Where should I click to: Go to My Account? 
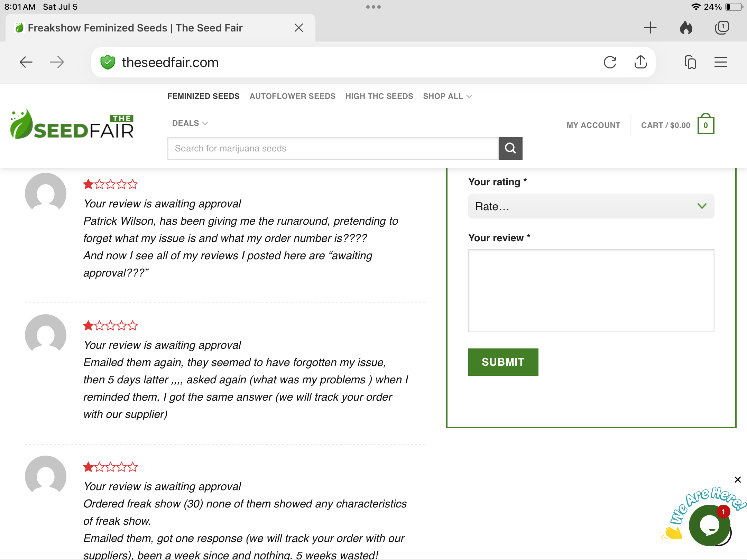point(593,125)
